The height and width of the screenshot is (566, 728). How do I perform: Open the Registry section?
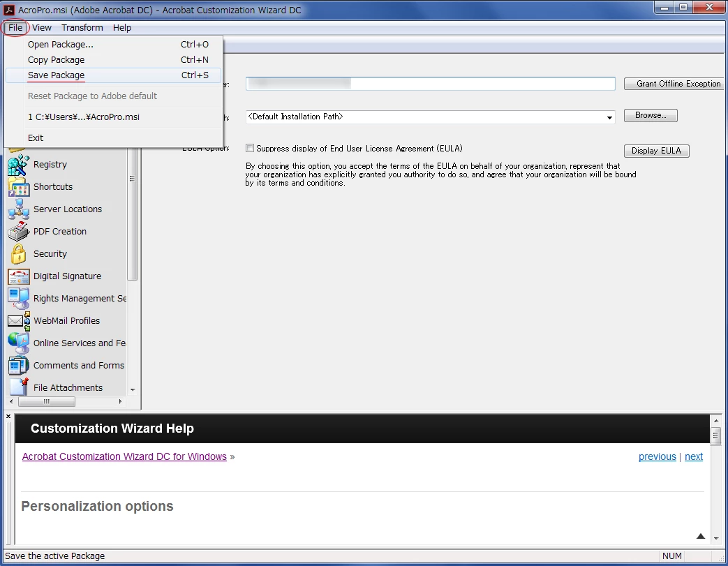tap(50, 165)
